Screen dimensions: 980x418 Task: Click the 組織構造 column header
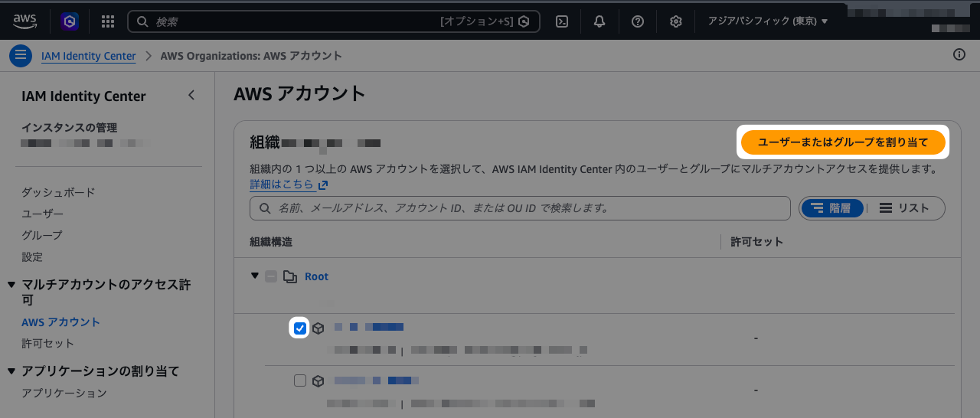pyautogui.click(x=271, y=241)
